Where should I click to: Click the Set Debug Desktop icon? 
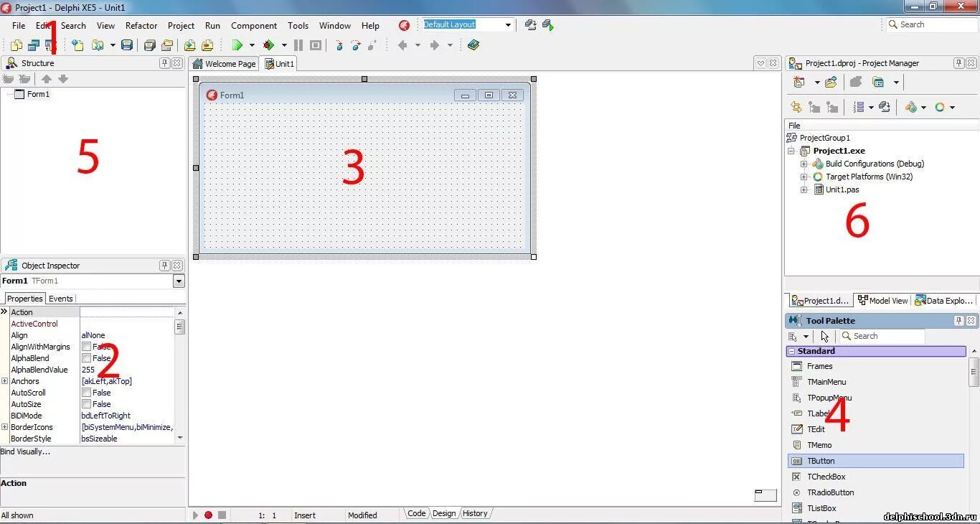pyautogui.click(x=548, y=24)
